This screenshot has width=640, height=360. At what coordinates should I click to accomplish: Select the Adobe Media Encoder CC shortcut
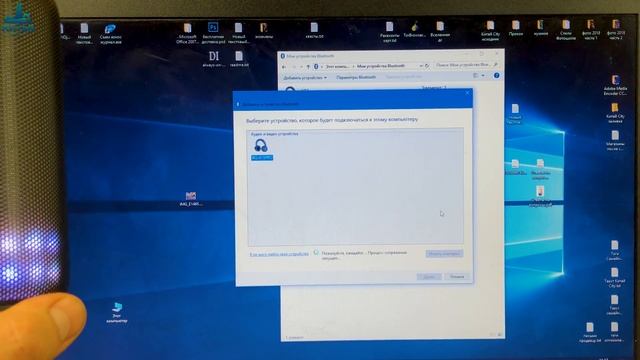pyautogui.click(x=615, y=85)
